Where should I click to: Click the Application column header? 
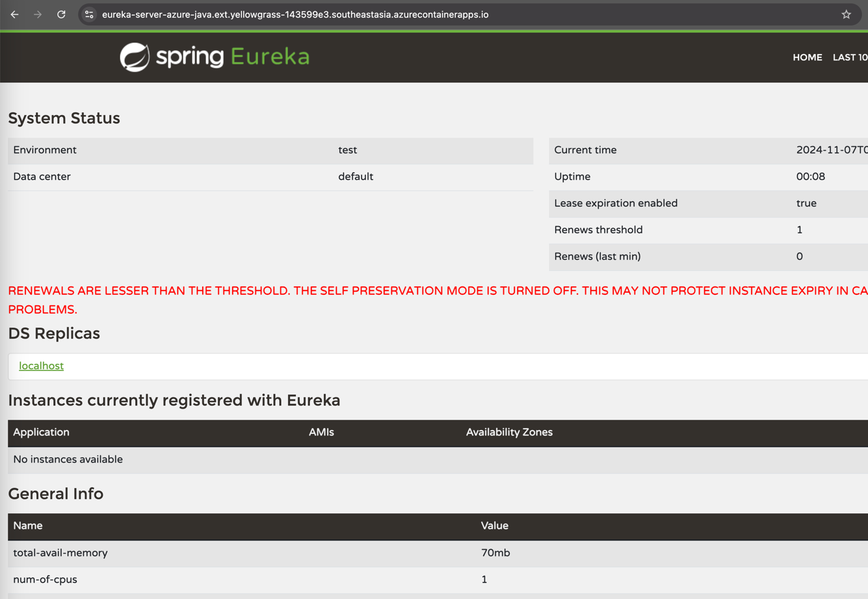41,432
